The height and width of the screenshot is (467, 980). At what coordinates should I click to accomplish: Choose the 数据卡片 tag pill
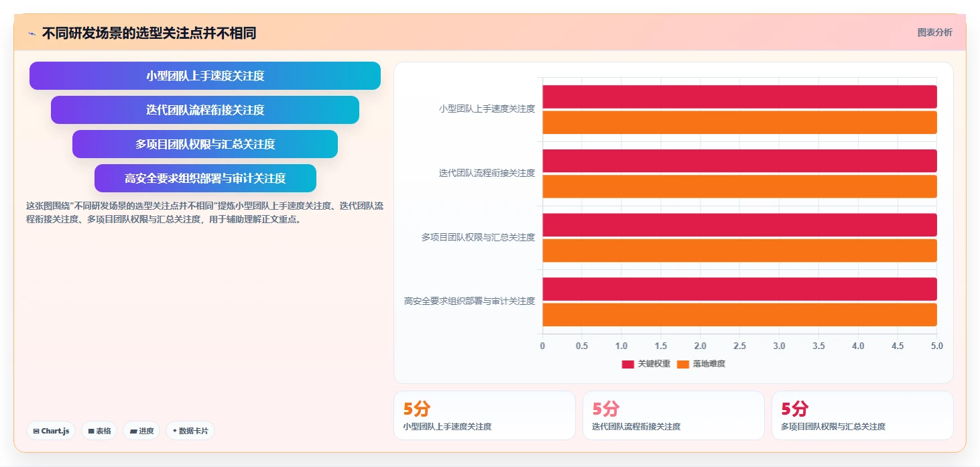190,431
